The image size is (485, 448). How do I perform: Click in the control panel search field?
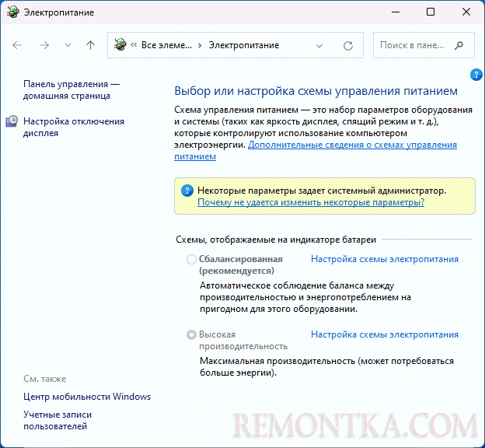coord(420,46)
